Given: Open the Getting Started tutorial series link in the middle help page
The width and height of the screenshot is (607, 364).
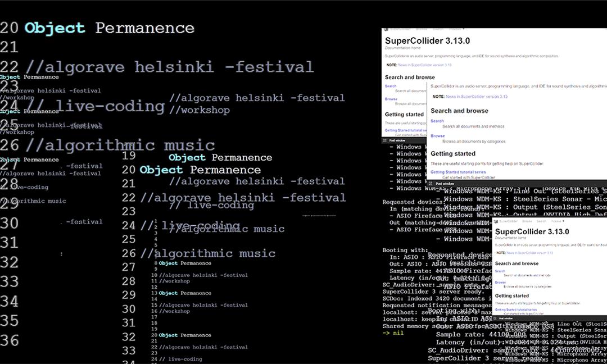Looking at the screenshot, I should pos(458,172).
